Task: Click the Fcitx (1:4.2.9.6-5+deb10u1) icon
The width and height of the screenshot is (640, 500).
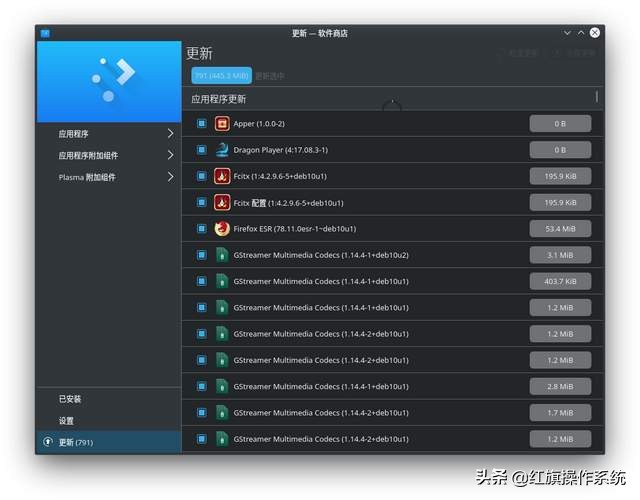Action: point(222,176)
